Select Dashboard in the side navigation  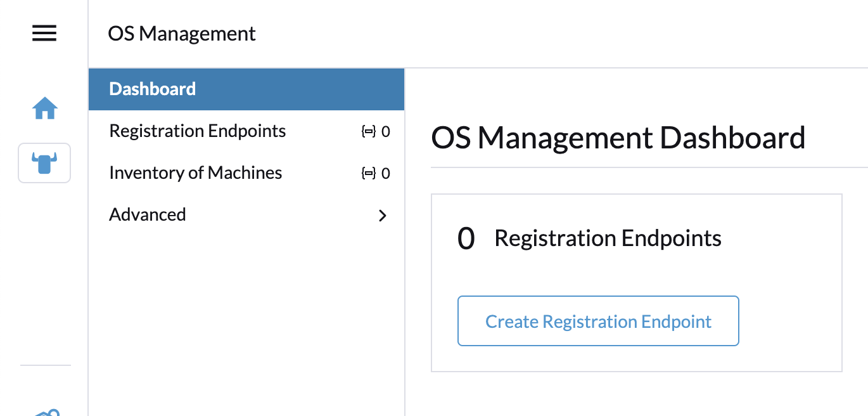click(x=153, y=89)
